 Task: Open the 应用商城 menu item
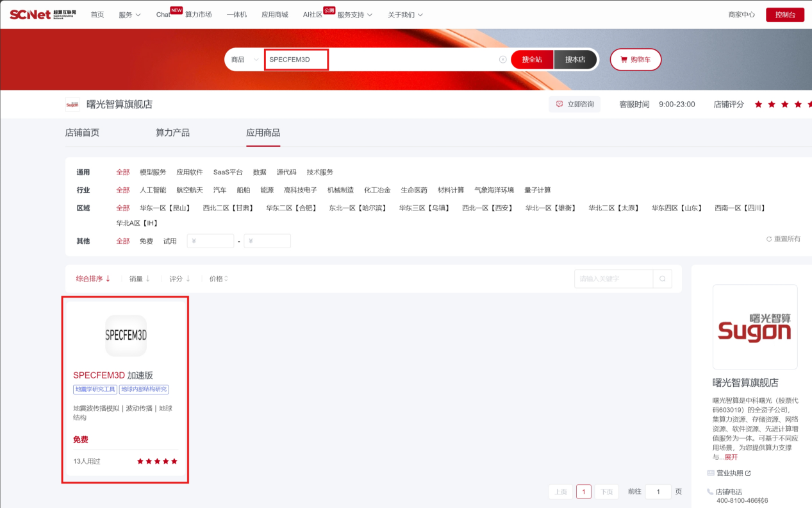pos(274,15)
